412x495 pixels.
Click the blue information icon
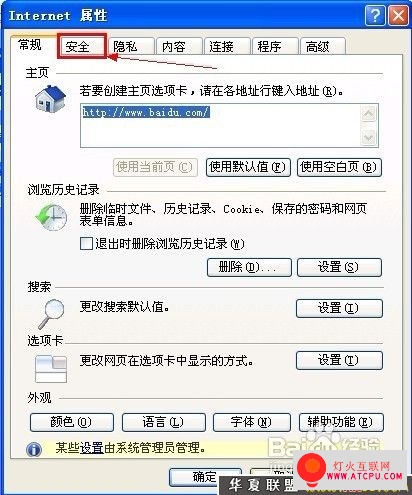tap(34, 450)
